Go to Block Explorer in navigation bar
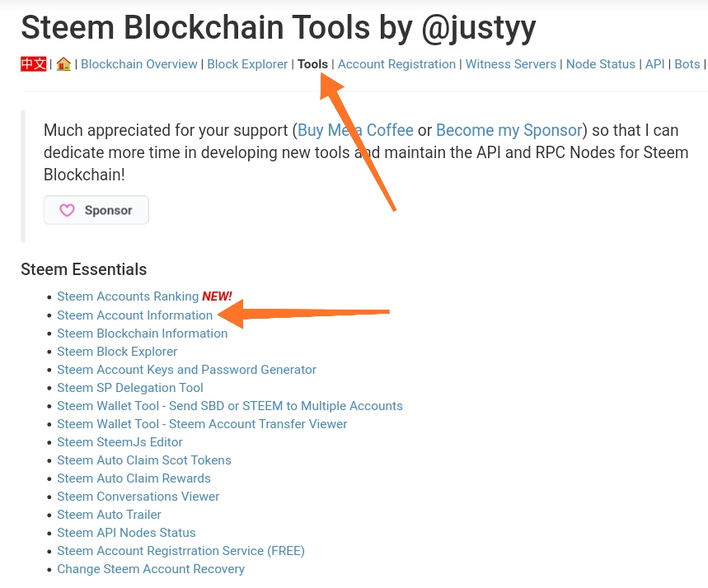 [247, 64]
